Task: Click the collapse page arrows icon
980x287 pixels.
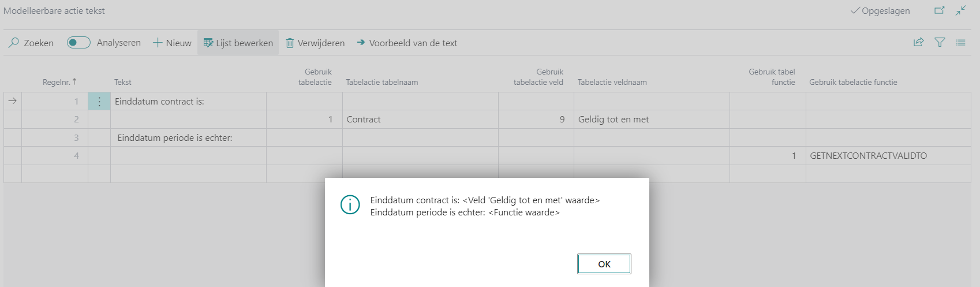Action: tap(960, 10)
